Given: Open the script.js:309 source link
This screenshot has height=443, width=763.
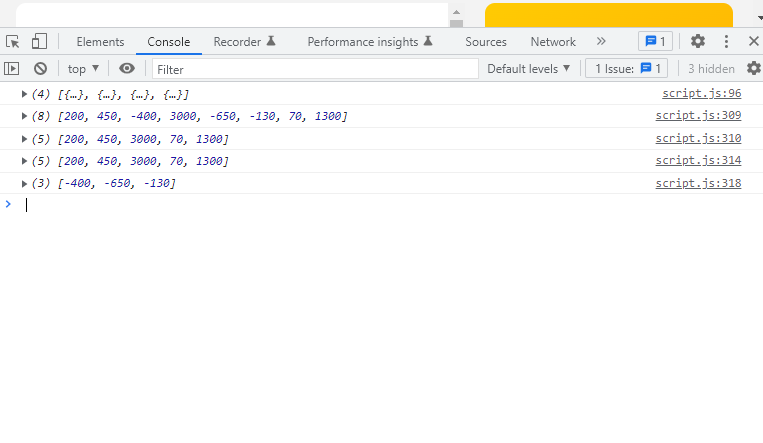Looking at the screenshot, I should click(698, 115).
